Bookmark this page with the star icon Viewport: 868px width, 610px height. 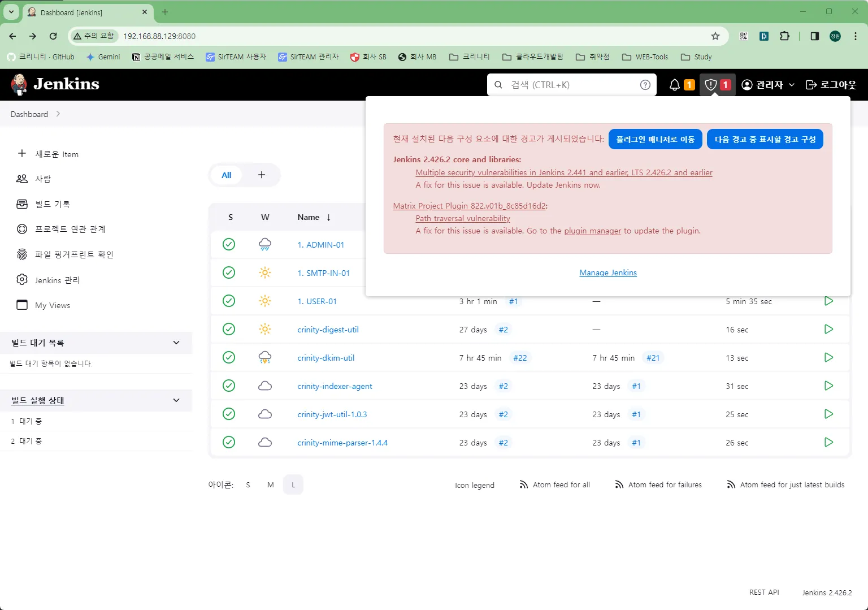(x=715, y=36)
